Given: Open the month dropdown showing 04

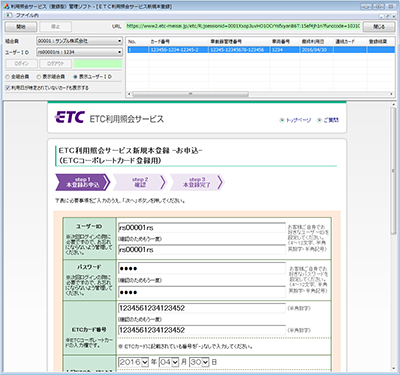Looking at the screenshot, I should (x=169, y=362).
